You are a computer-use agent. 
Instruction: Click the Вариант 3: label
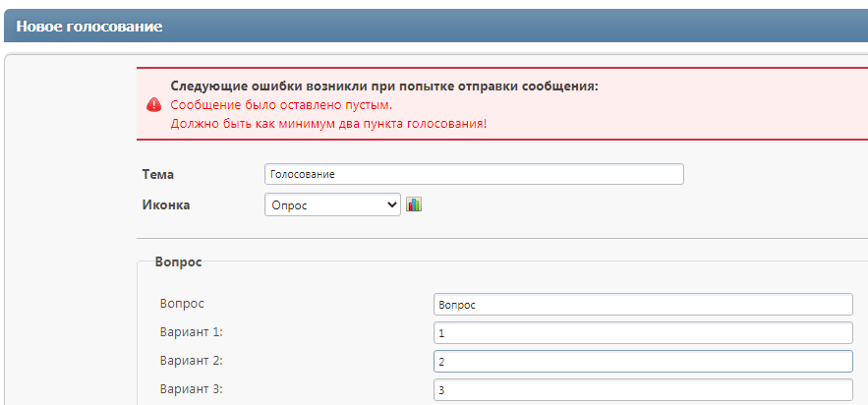click(x=191, y=389)
